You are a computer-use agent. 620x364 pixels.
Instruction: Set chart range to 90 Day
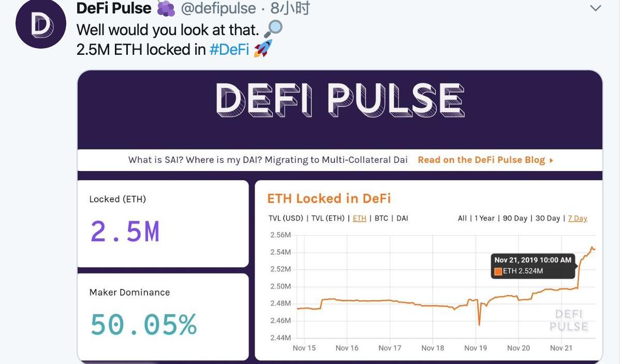coord(515,218)
